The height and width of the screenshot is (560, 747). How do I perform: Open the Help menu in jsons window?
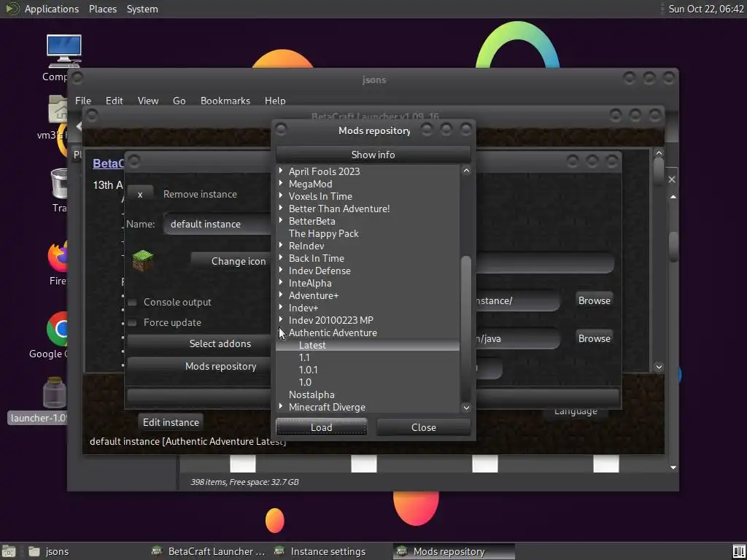click(x=275, y=101)
